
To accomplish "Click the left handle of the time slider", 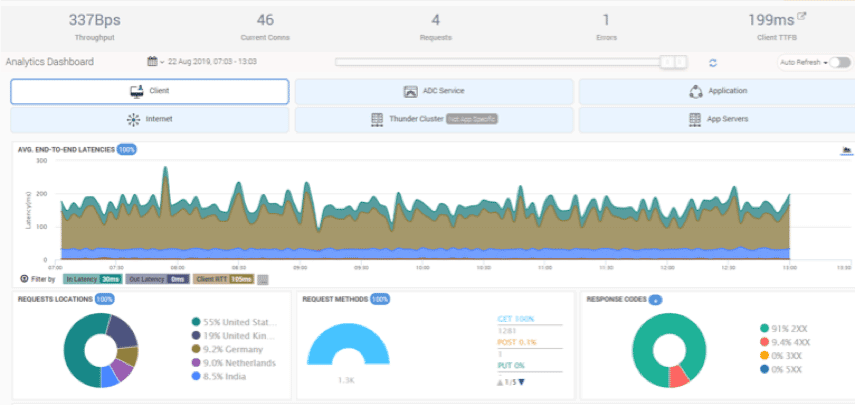I will (667, 62).
